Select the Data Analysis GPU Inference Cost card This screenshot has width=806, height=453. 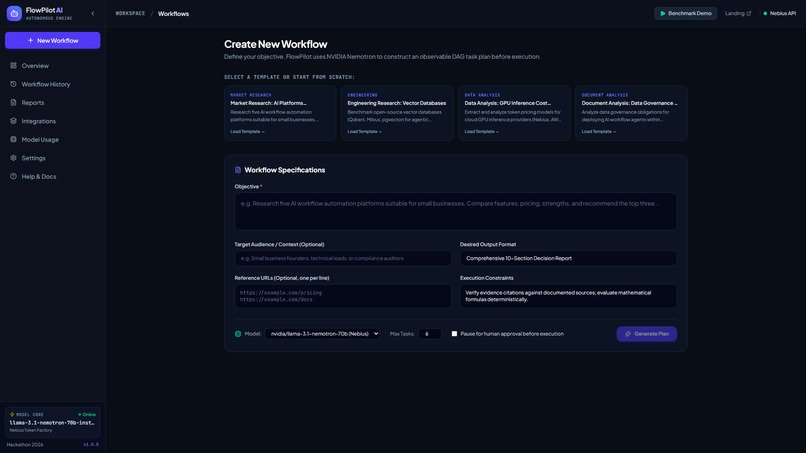tap(515, 113)
